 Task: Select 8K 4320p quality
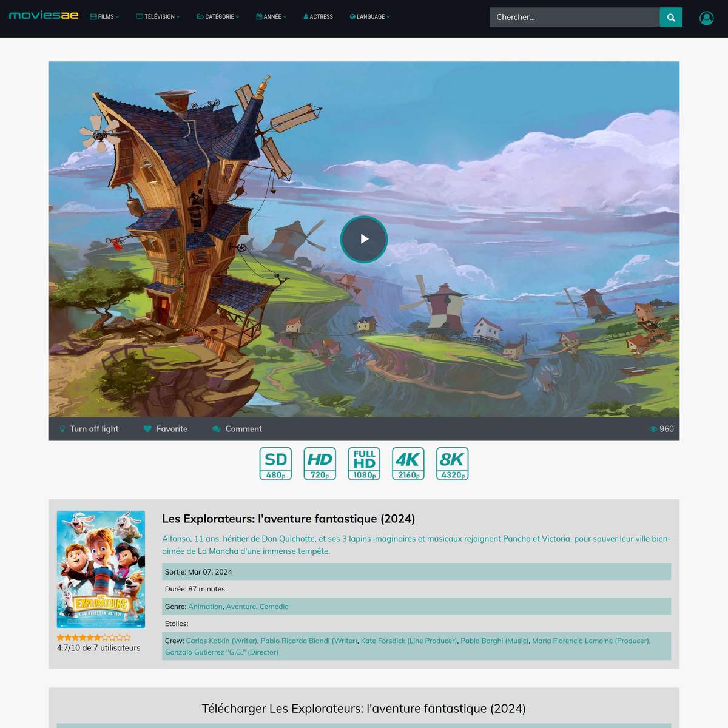(453, 463)
